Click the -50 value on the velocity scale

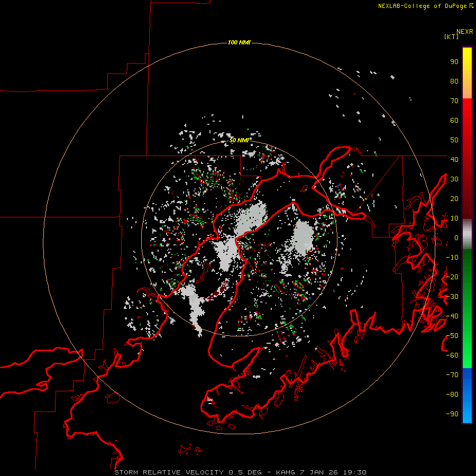tap(452, 336)
